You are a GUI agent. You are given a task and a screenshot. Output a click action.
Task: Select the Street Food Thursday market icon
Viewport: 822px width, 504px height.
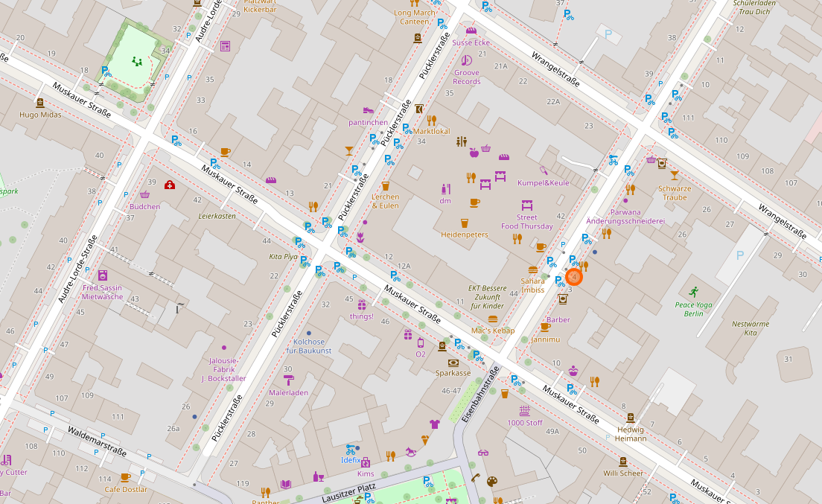coord(527,205)
